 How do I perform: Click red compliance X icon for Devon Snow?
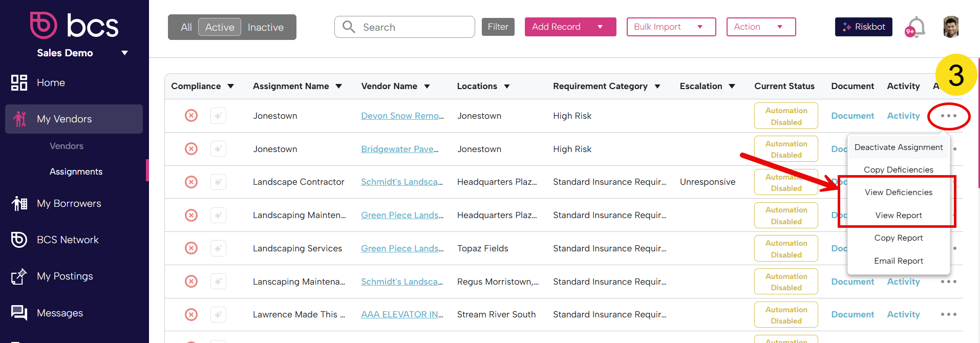[x=191, y=116]
